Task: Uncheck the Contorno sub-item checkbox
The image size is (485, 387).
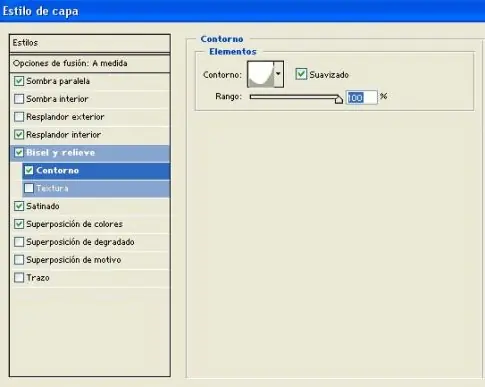Action: pos(29,170)
